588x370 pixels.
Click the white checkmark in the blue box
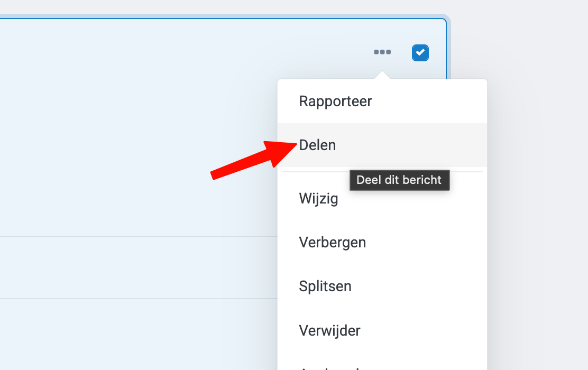pos(420,52)
